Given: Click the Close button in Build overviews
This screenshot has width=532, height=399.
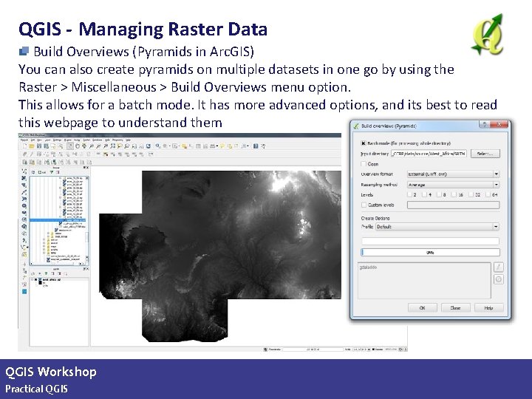Looking at the screenshot, I should pos(455,307).
